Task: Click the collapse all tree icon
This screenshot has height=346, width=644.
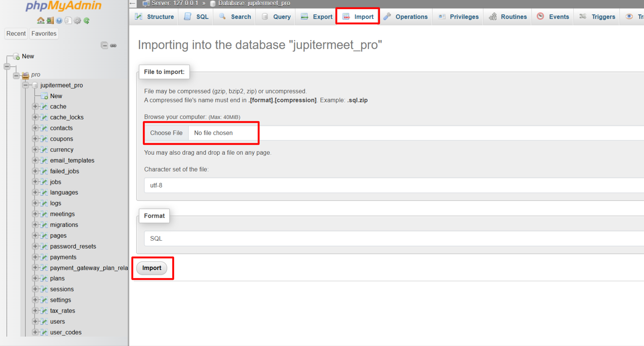Action: tap(104, 45)
